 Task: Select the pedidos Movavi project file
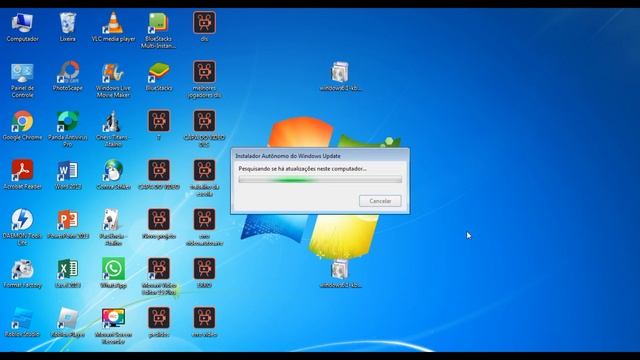point(159,322)
